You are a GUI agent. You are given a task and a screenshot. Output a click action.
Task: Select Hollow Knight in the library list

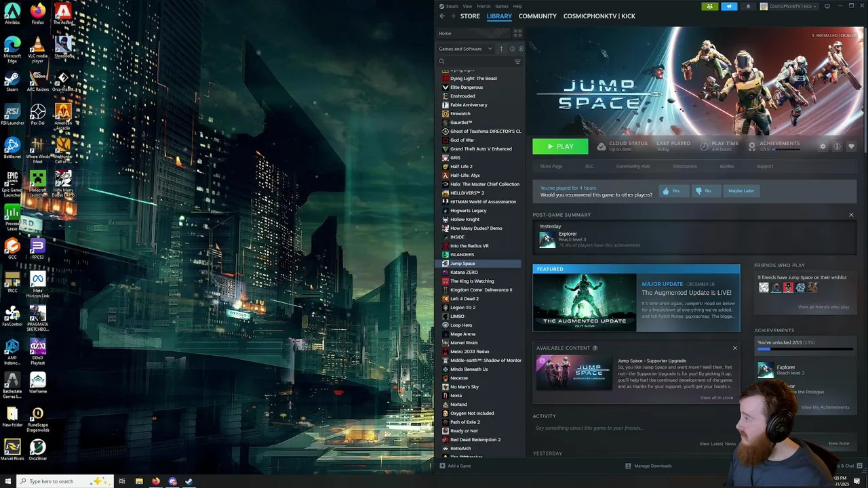(465, 219)
